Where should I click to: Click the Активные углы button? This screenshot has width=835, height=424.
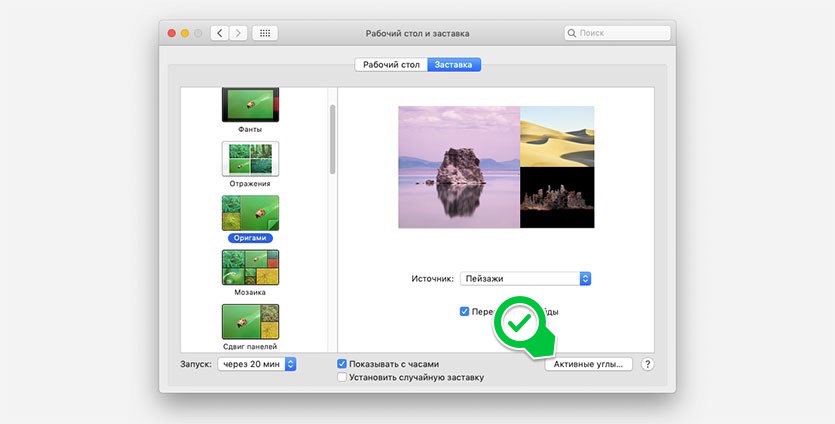click(588, 365)
